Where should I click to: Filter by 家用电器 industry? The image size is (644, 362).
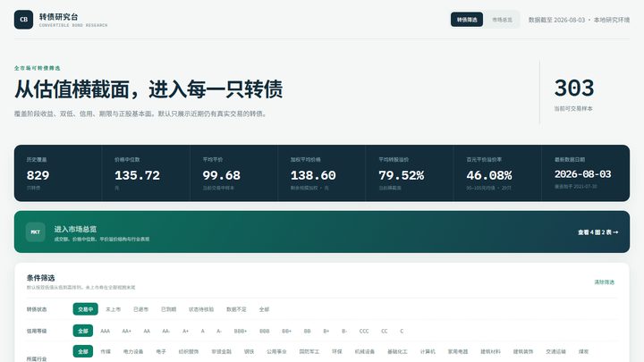pos(458,352)
